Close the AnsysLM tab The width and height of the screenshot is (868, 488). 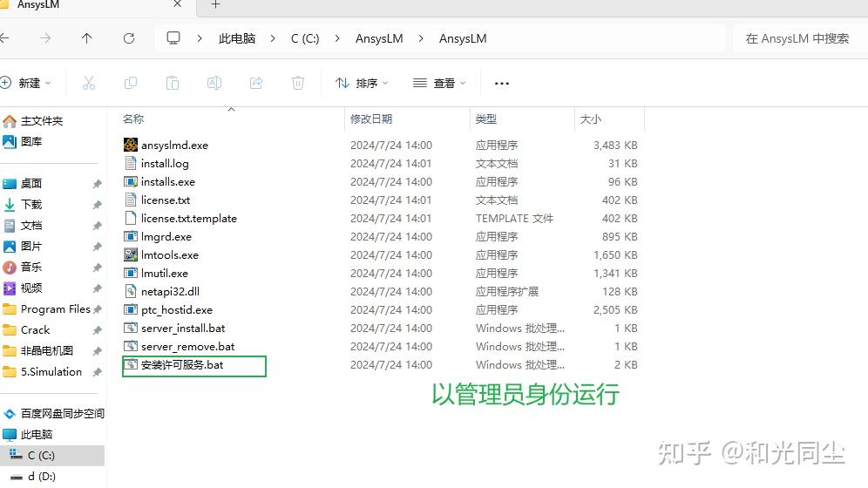[177, 3]
